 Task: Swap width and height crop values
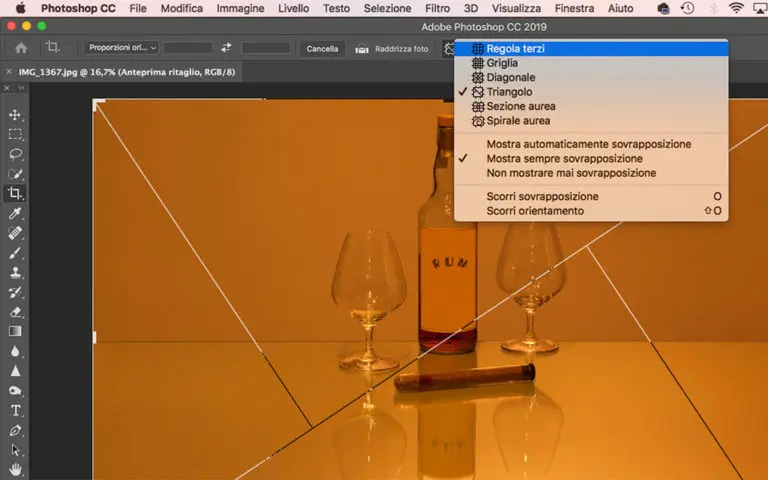pos(226,48)
